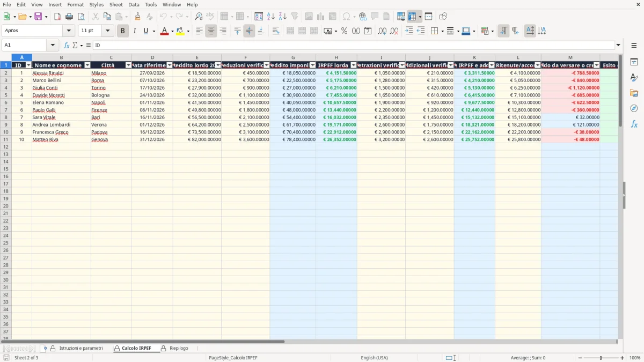Remove a decimal place

pos(394,31)
